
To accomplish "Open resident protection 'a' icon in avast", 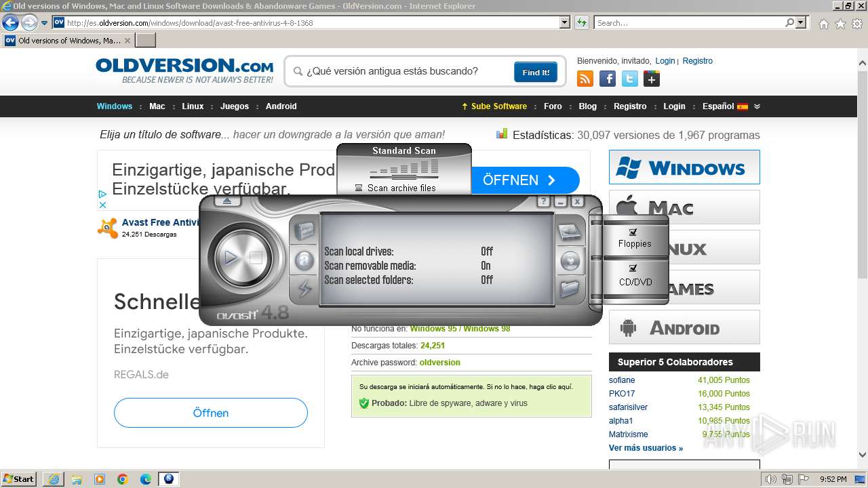I will (x=304, y=260).
